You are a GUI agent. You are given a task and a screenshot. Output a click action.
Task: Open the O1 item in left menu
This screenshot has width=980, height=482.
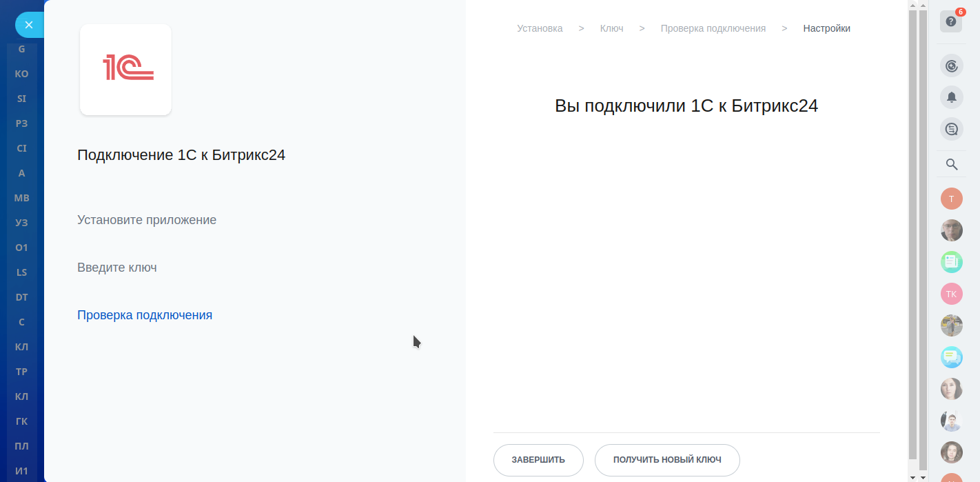21,248
